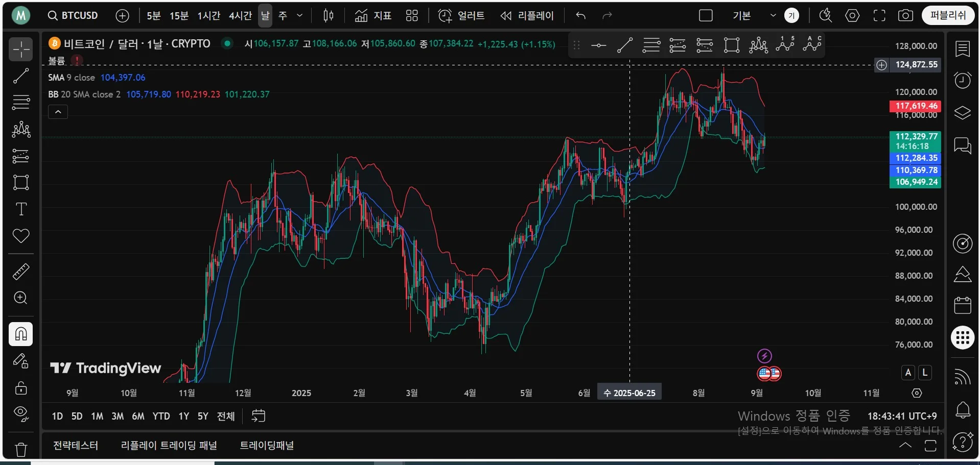This screenshot has height=465, width=980.
Task: Open the alerts bell panel on right sidebar
Action: pos(963,409)
